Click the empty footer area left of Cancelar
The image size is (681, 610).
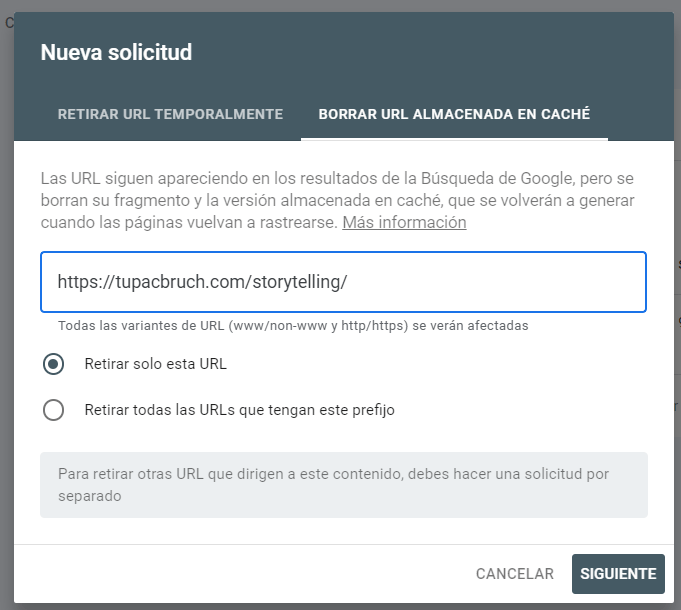pyautogui.click(x=240, y=574)
